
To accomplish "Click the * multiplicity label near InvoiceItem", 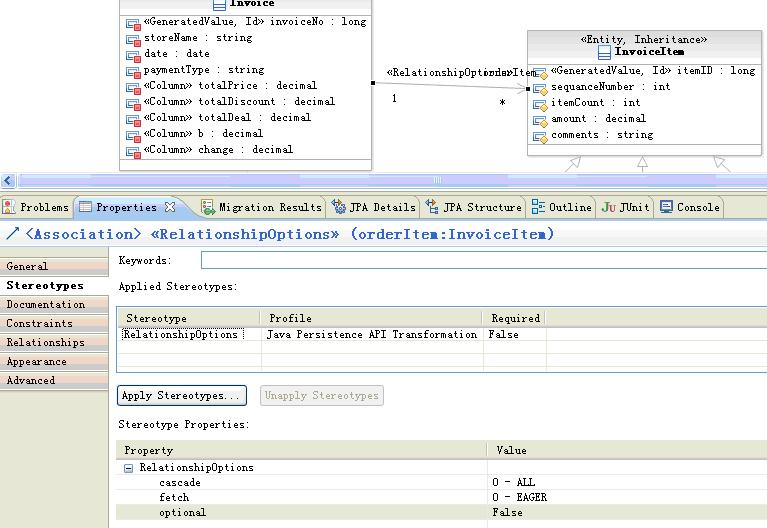I will 502,103.
